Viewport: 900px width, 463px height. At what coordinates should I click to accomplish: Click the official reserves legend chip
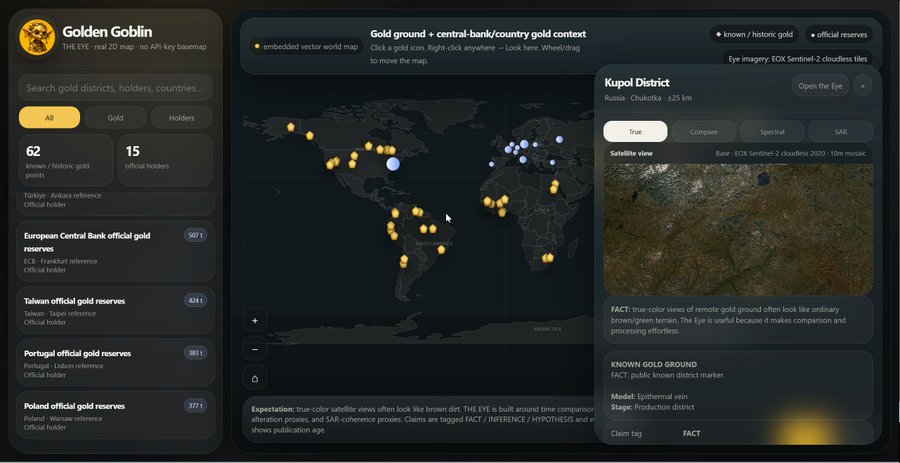click(x=839, y=34)
